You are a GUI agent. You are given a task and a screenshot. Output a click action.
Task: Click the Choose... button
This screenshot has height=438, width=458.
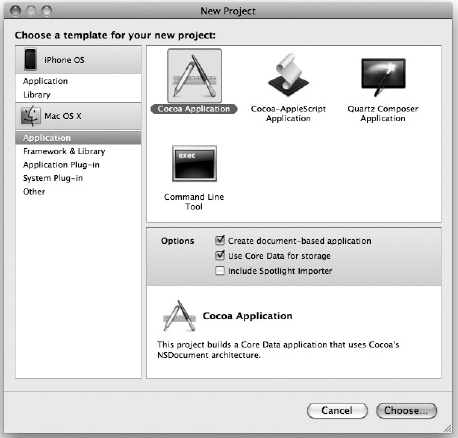click(x=406, y=410)
